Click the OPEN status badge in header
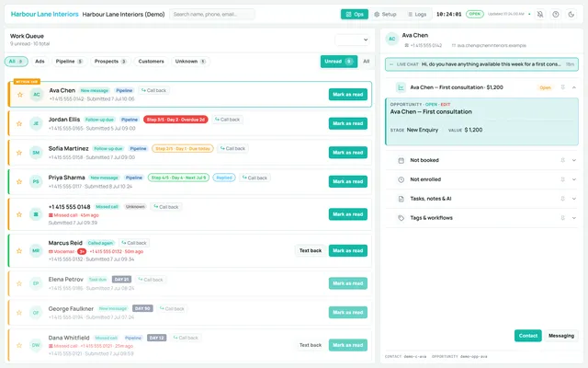This screenshot has width=588, height=368. tap(475, 15)
